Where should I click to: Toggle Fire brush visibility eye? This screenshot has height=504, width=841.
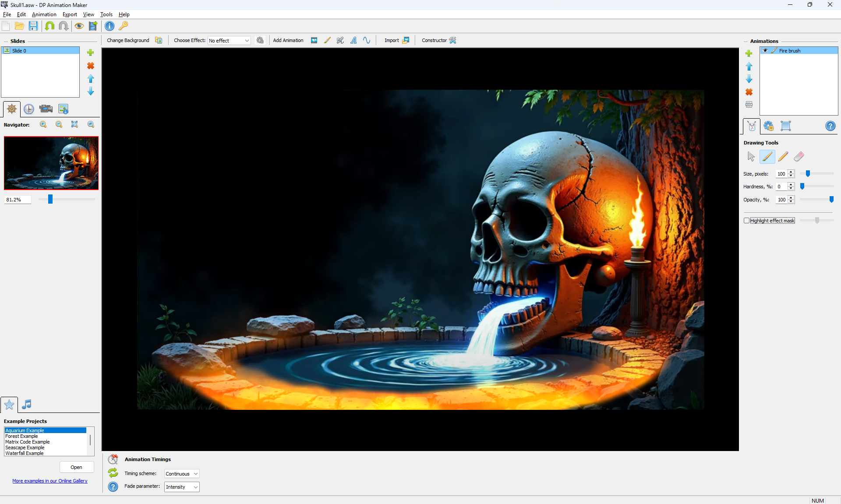[x=765, y=51]
